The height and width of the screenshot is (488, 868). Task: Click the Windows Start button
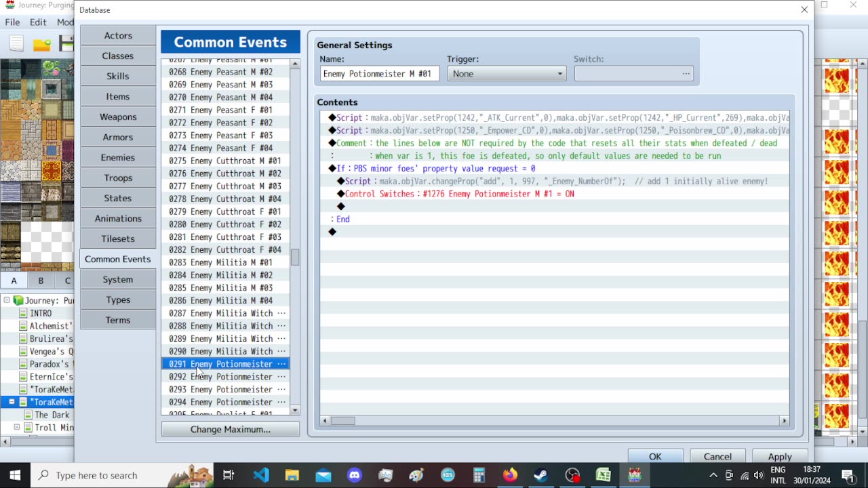point(15,475)
